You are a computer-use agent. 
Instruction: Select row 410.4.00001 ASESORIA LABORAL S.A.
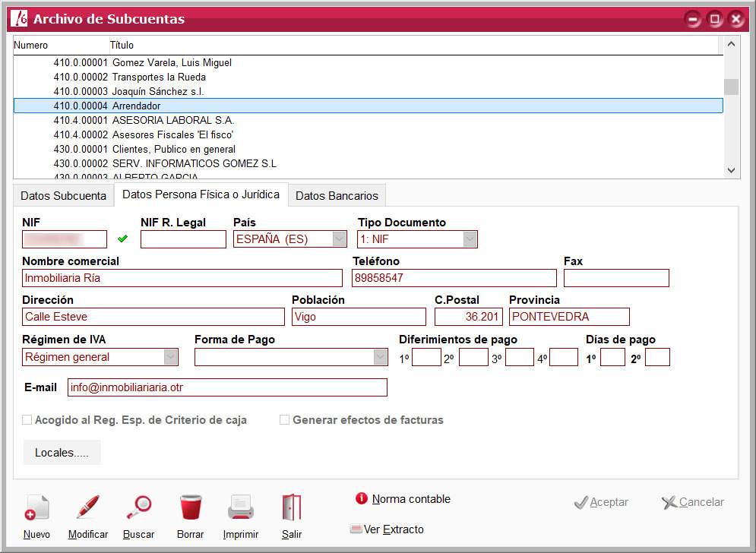369,120
